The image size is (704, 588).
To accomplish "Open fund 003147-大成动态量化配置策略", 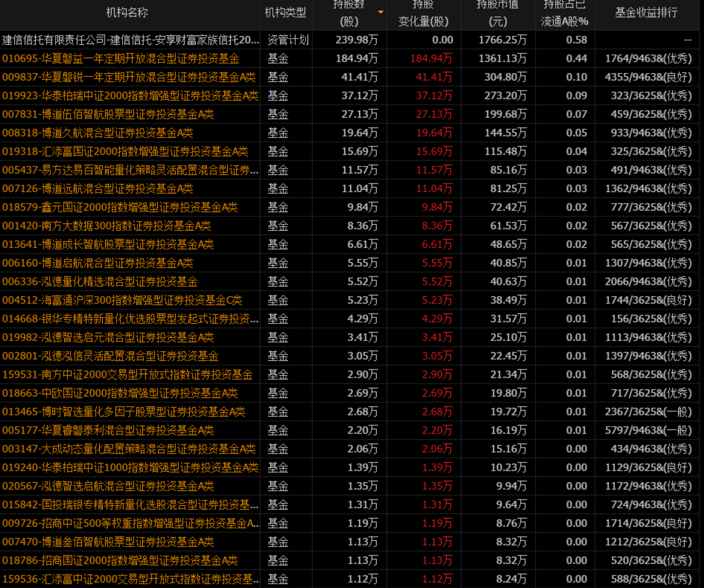I will coord(129,449).
